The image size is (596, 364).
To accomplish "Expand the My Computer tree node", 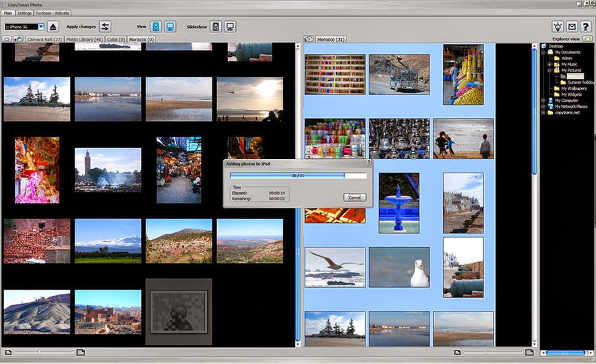I will [543, 100].
